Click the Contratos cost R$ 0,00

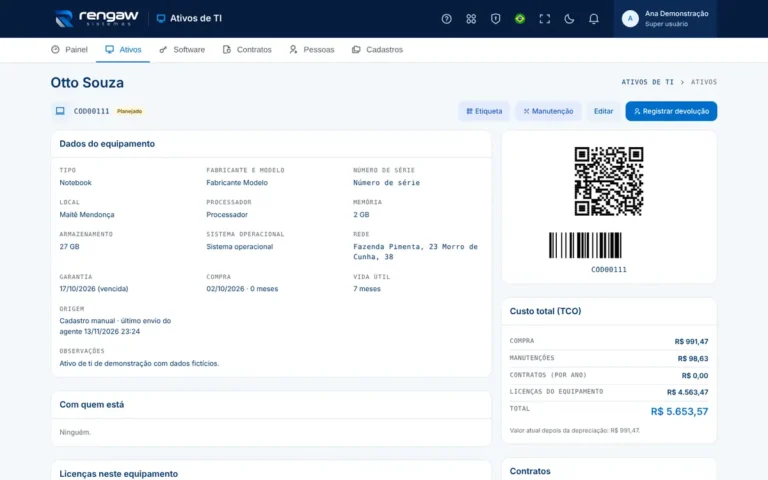tap(695, 376)
